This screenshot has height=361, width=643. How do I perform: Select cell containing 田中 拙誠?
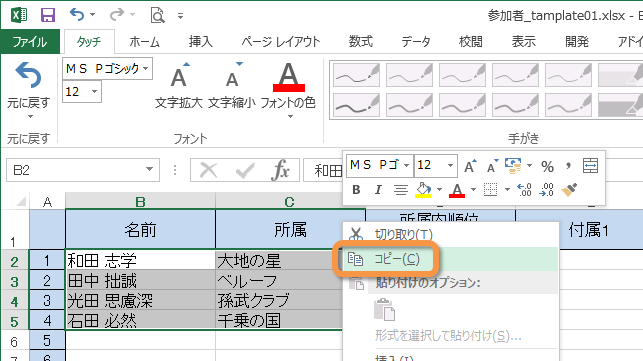[x=140, y=281]
